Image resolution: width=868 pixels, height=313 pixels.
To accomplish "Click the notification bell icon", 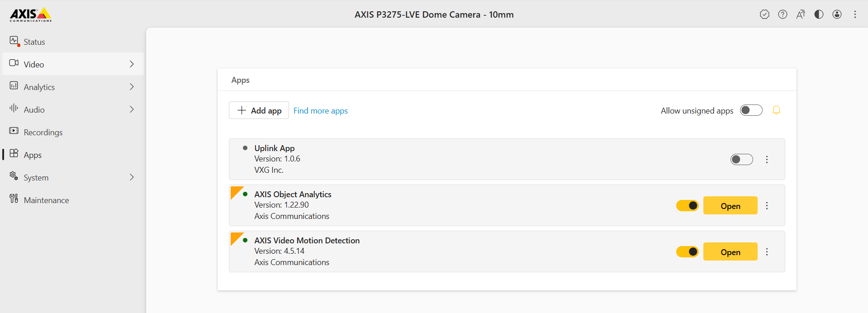I will (776, 110).
